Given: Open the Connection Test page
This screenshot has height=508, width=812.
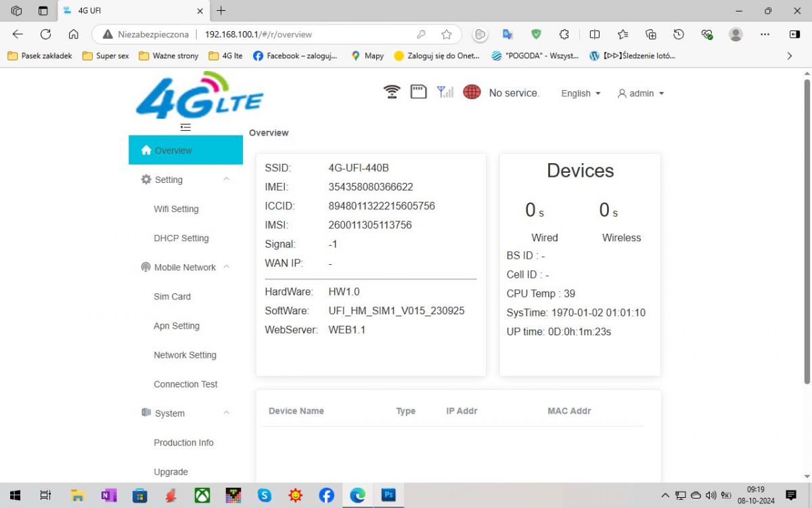Looking at the screenshot, I should pyautogui.click(x=185, y=384).
